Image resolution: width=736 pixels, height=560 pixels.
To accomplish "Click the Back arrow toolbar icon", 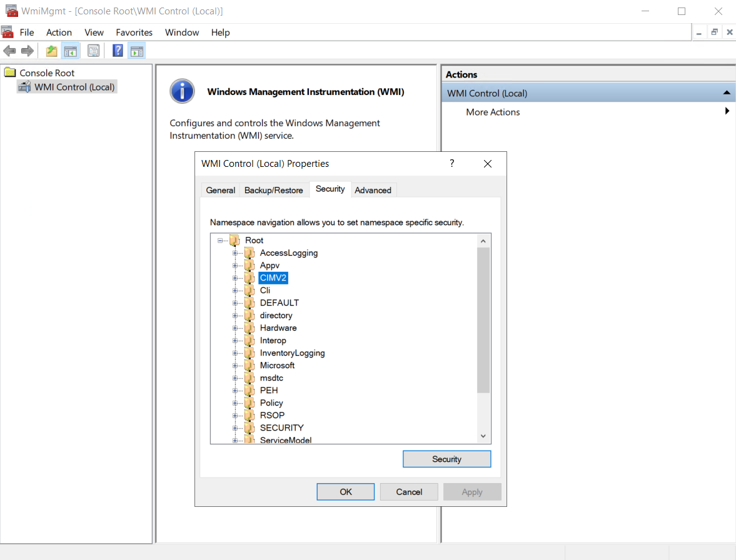I will click(9, 51).
